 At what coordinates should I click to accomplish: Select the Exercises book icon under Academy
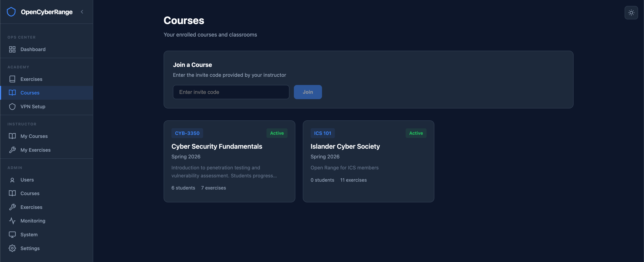(x=12, y=79)
